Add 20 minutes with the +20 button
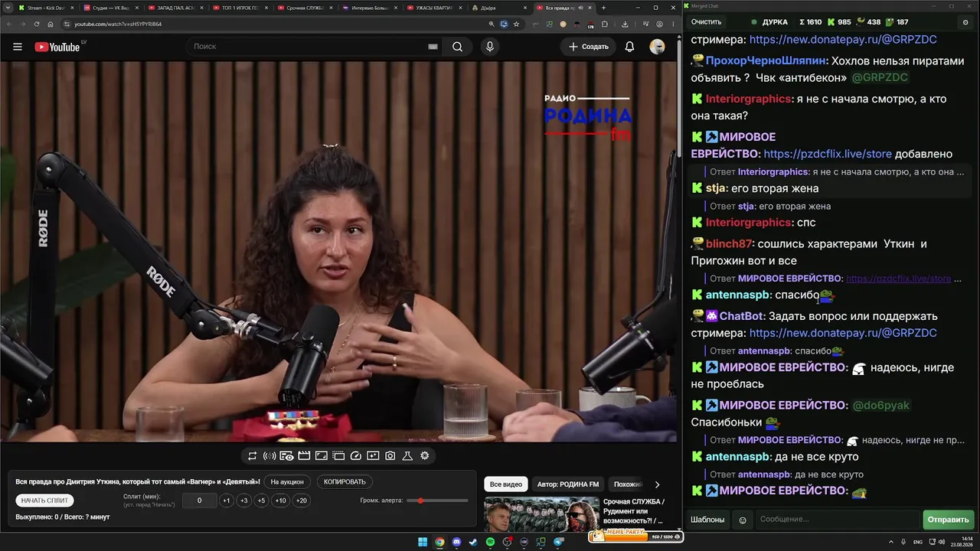The width and height of the screenshot is (980, 551). (x=302, y=500)
